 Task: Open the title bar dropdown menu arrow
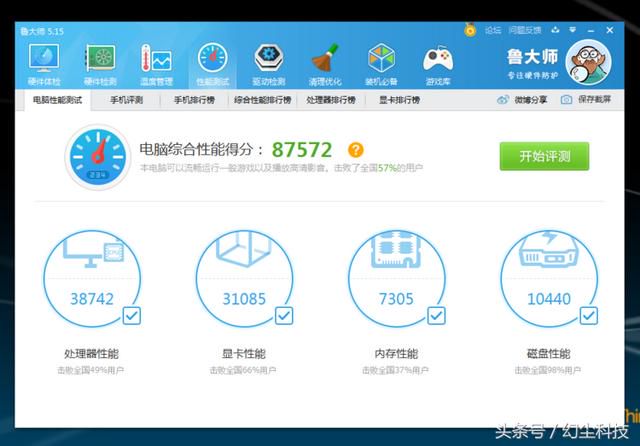pyautogui.click(x=573, y=30)
